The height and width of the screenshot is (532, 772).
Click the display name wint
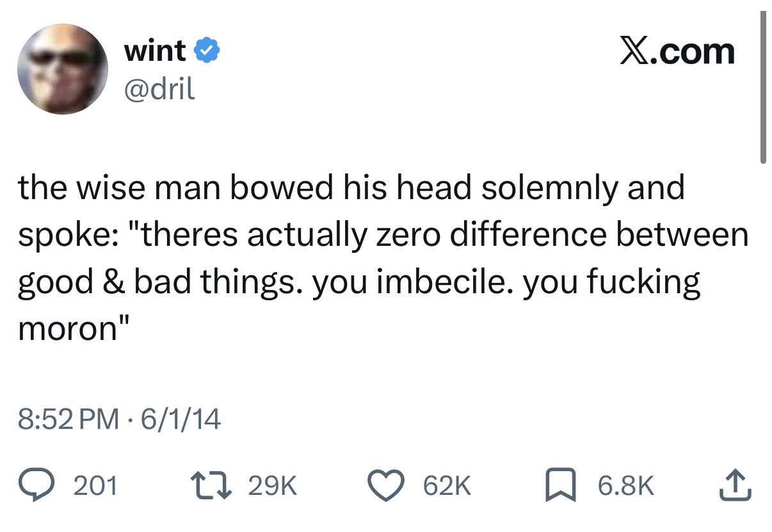pyautogui.click(x=155, y=51)
